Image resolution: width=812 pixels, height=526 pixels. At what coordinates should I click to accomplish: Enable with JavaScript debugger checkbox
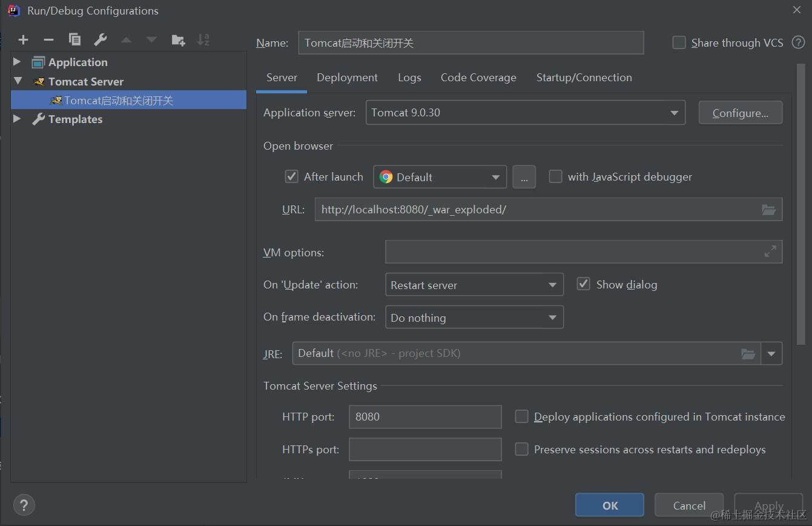pyautogui.click(x=555, y=176)
